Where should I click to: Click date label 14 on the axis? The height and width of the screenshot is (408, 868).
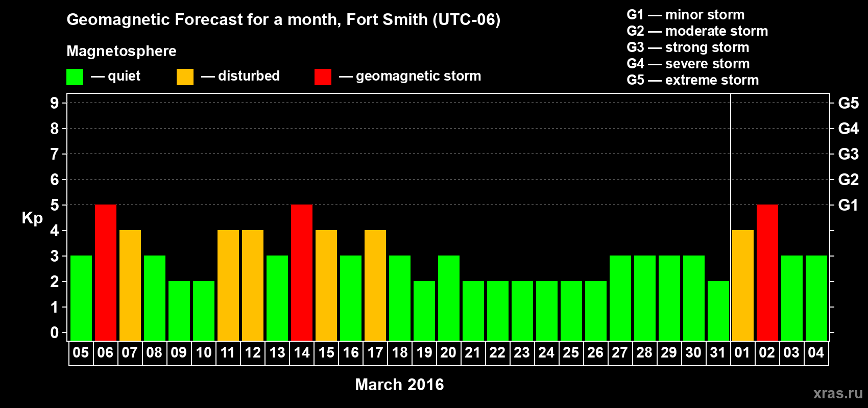pos(301,352)
